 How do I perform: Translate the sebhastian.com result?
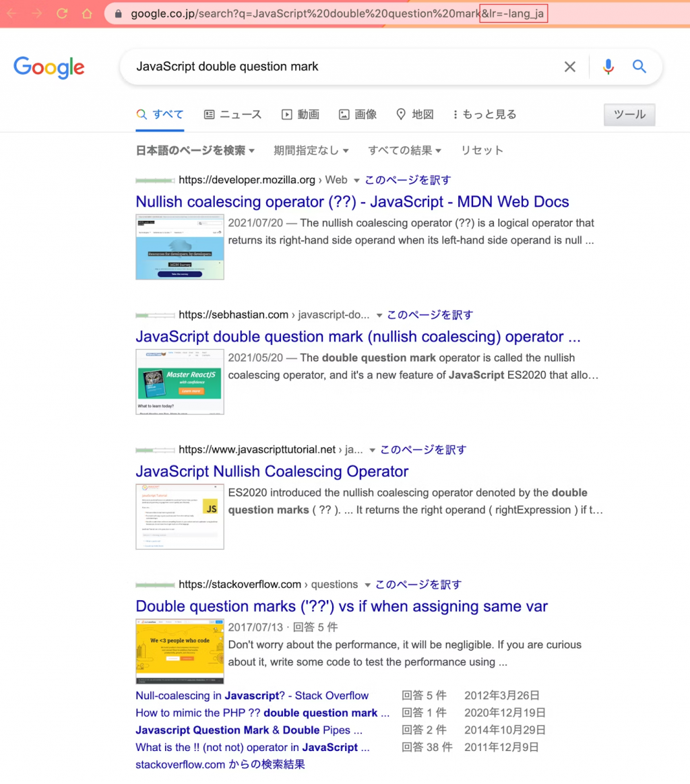(x=430, y=315)
